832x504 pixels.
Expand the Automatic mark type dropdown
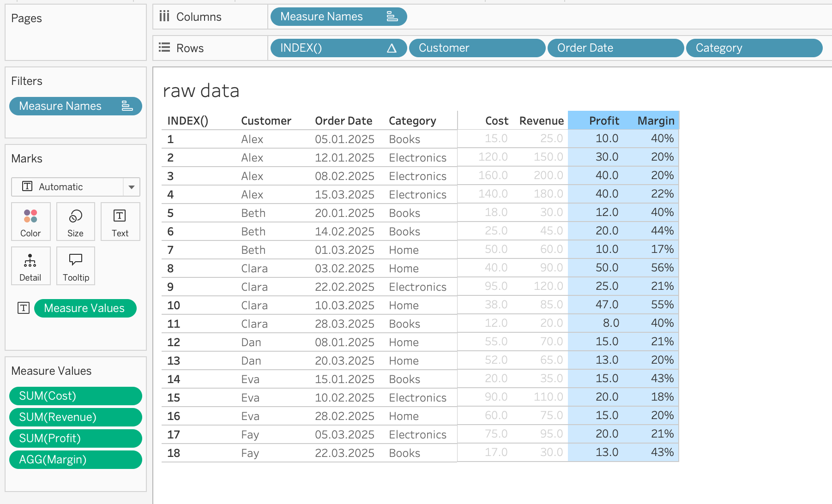132,187
